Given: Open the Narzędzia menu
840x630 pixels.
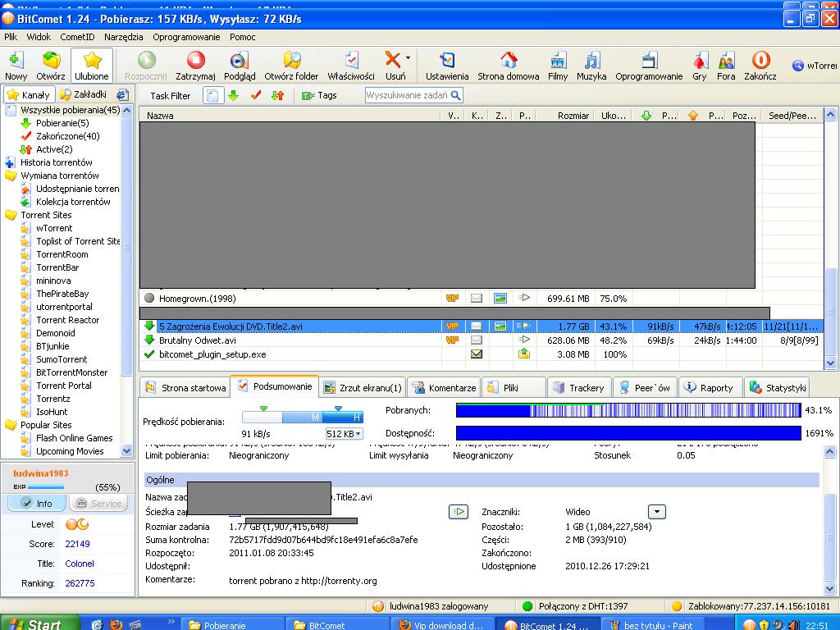Looking at the screenshot, I should (123, 37).
